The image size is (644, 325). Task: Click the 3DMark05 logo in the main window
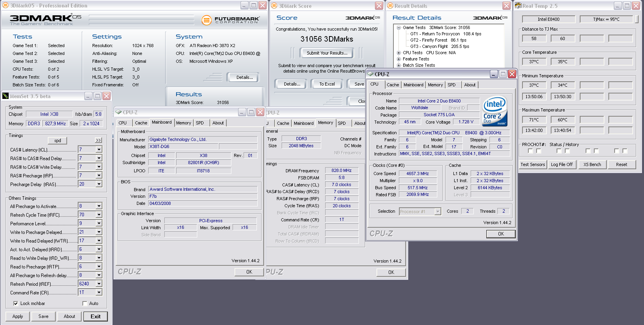pyautogui.click(x=45, y=19)
